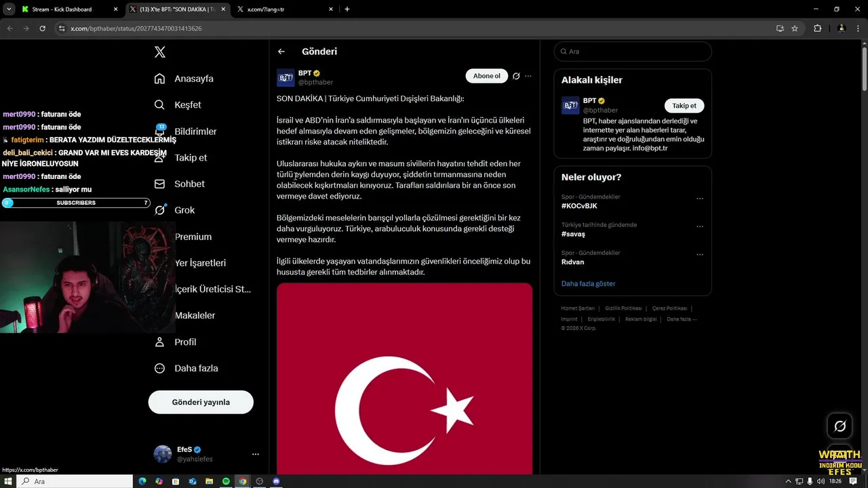
Task: Open Takip et in the sidebar
Action: click(180, 157)
